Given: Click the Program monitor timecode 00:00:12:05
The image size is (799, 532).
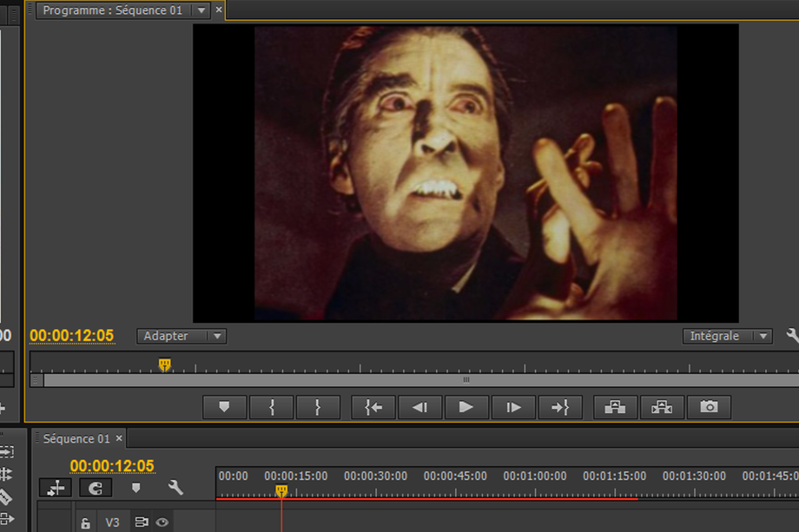Looking at the screenshot, I should [x=72, y=336].
